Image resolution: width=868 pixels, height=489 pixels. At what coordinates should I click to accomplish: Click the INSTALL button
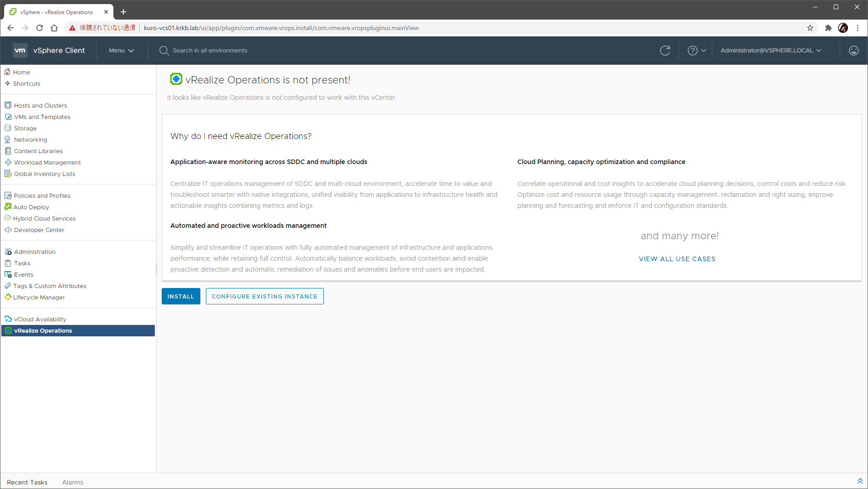181,296
